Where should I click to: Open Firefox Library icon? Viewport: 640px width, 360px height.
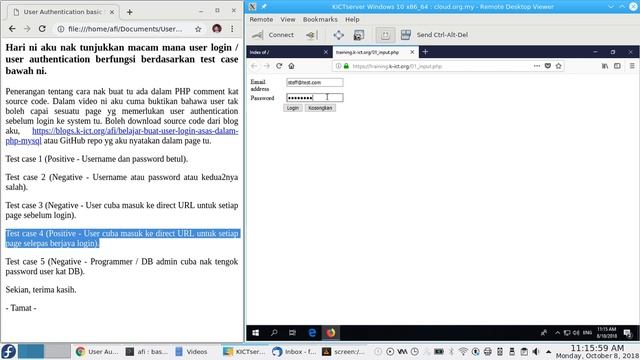pyautogui.click(x=605, y=66)
